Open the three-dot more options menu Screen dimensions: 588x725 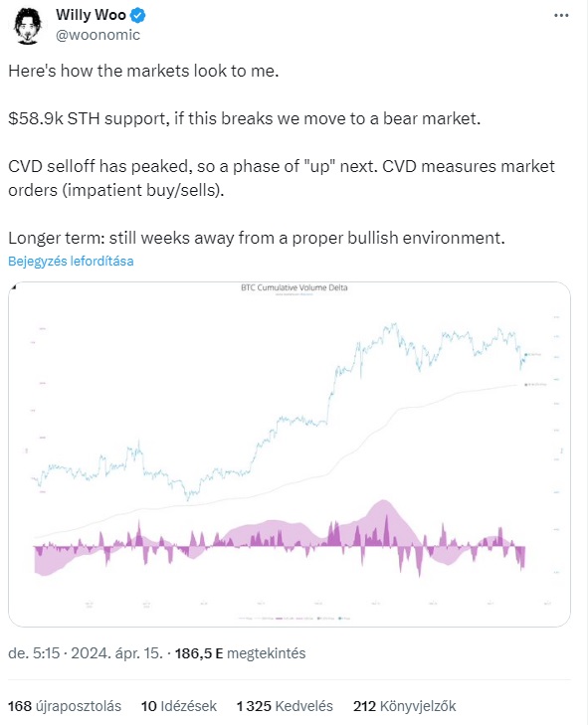pos(561,15)
